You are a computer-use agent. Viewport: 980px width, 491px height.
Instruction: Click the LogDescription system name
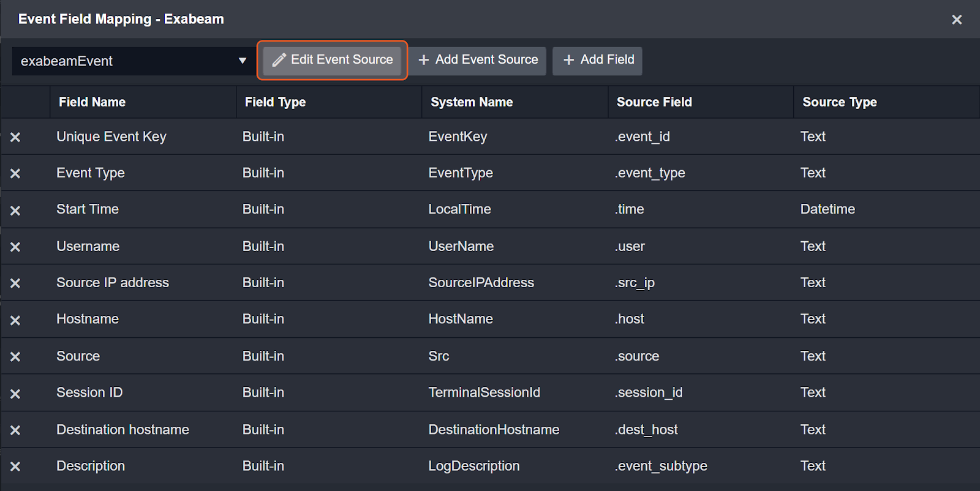pyautogui.click(x=473, y=466)
